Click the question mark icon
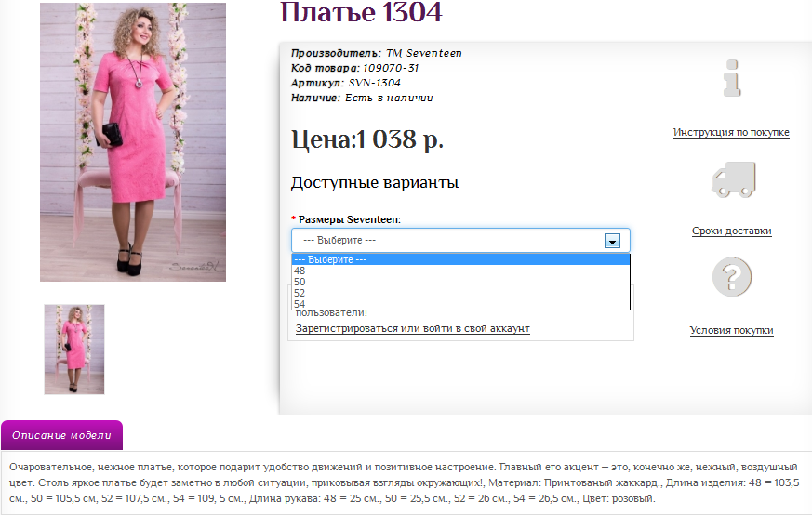 (x=732, y=276)
